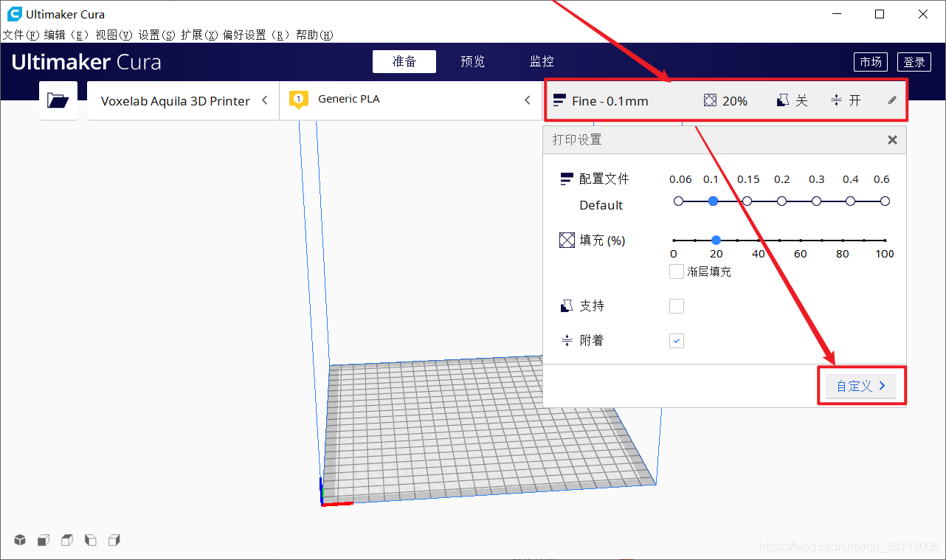Select the 0.4 layer height profile
This screenshot has height=560, width=946.
pos(851,201)
